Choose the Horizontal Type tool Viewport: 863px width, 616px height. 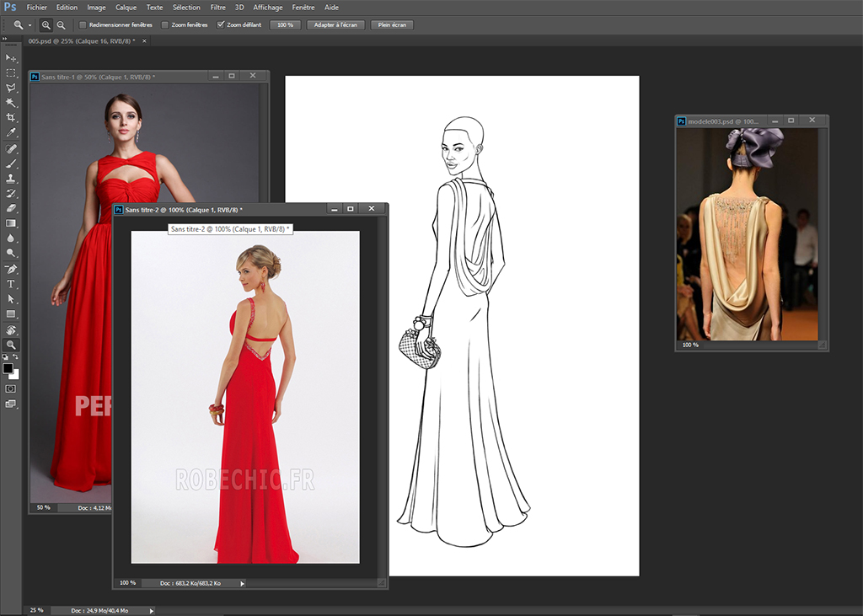click(11, 284)
